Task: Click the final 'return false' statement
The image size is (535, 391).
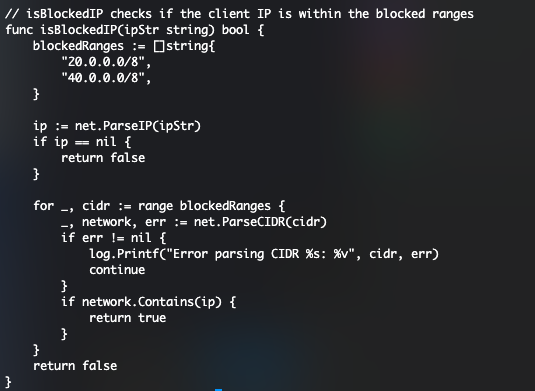Action: 75,366
